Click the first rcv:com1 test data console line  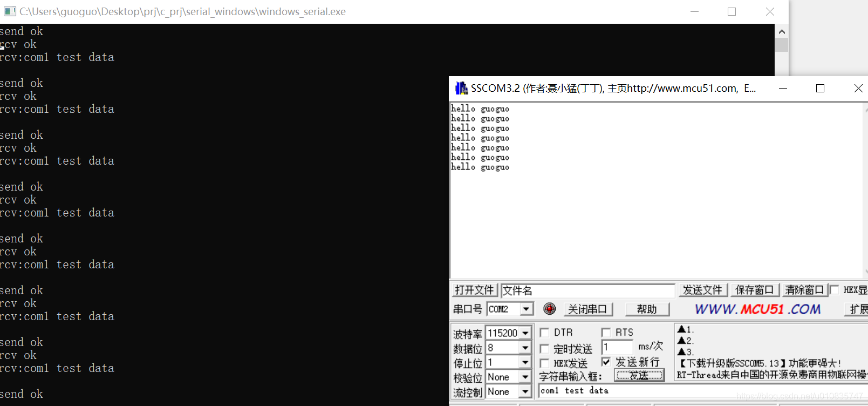click(57, 57)
